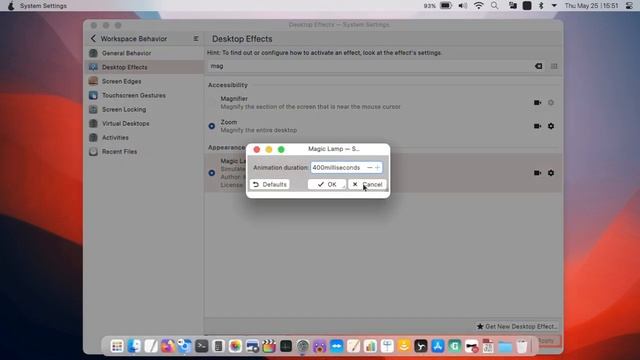Screen dimensions: 640x360
Task: Launch Firefox from the dock
Action: [167, 347]
